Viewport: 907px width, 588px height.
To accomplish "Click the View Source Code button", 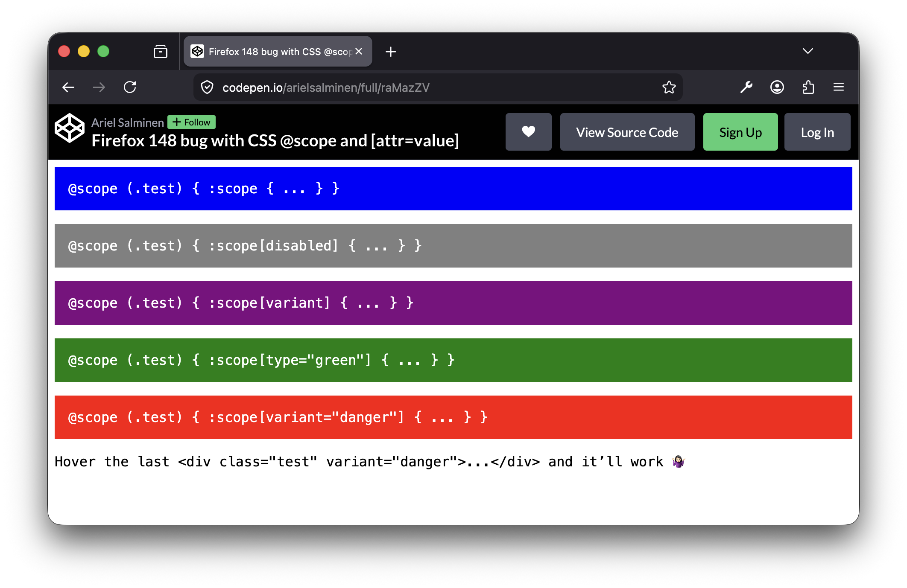I will coord(627,132).
